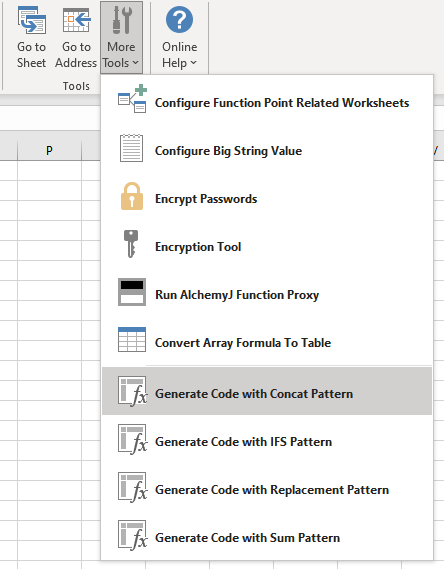Viewport: 444px width, 569px height.
Task: Click the Online Help question mark icon
Action: click(179, 20)
